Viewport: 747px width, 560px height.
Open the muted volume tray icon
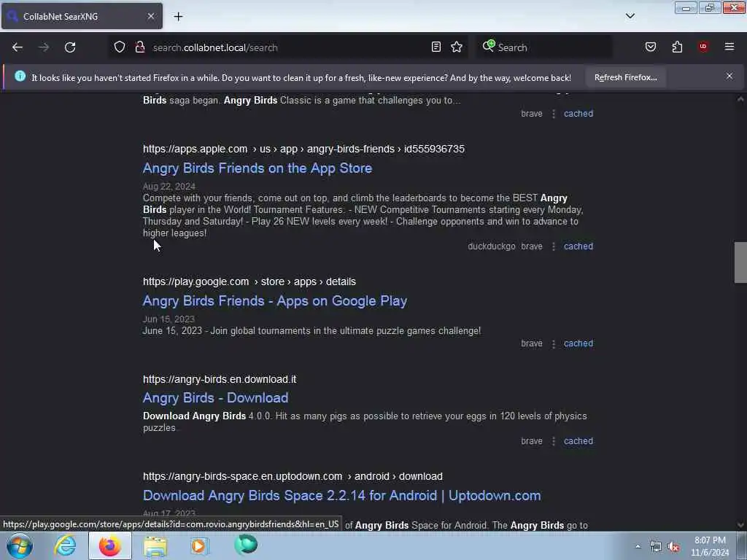673,547
